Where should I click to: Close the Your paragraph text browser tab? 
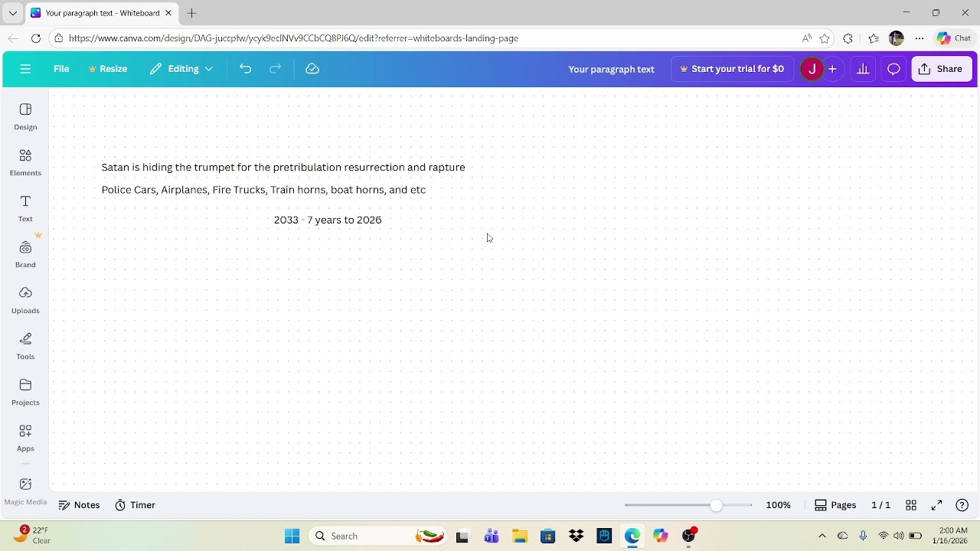(168, 13)
